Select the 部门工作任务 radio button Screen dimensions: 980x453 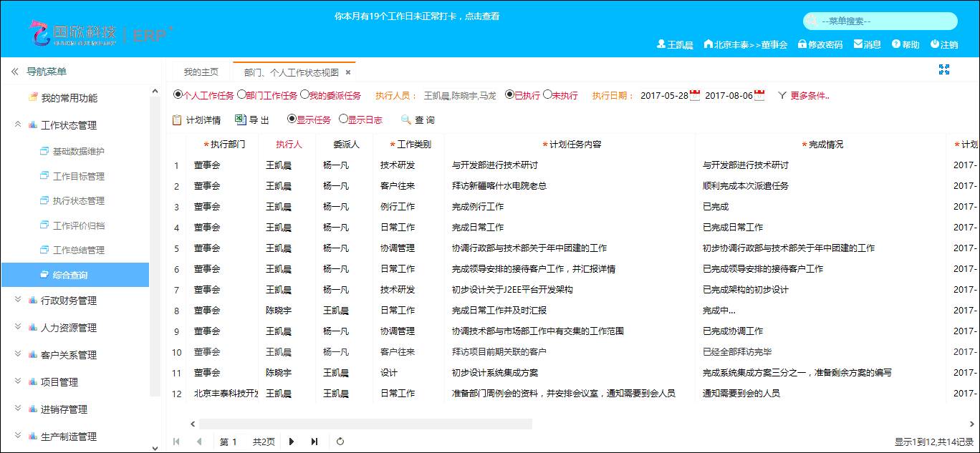point(241,94)
